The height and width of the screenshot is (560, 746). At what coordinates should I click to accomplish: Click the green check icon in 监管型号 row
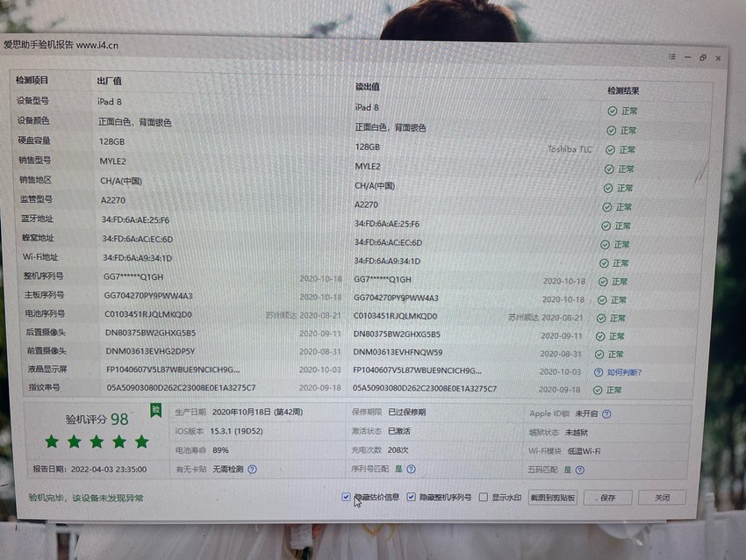coord(607,207)
